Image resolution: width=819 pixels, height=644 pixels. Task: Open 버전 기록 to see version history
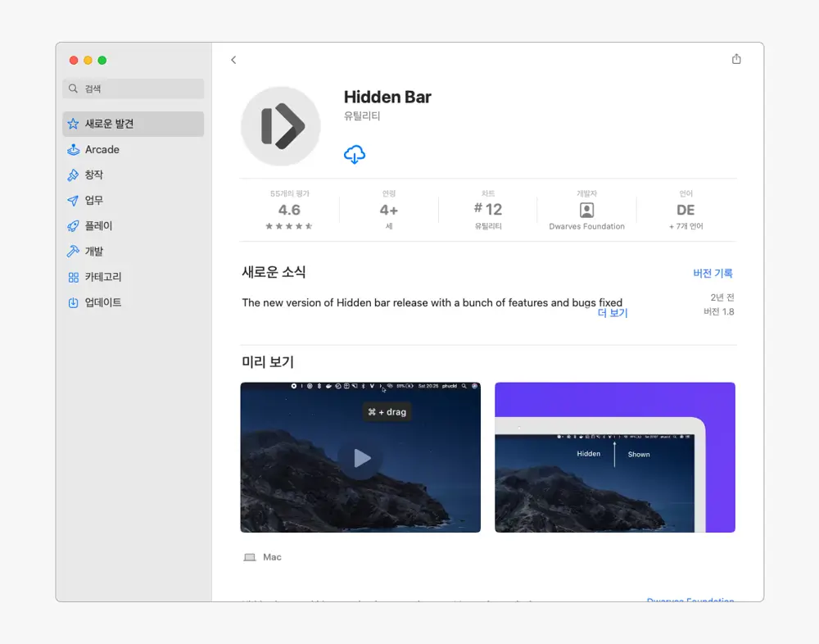pyautogui.click(x=713, y=273)
